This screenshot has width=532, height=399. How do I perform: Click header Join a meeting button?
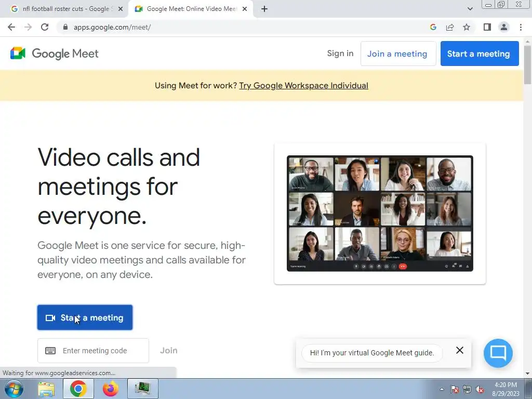pyautogui.click(x=398, y=54)
